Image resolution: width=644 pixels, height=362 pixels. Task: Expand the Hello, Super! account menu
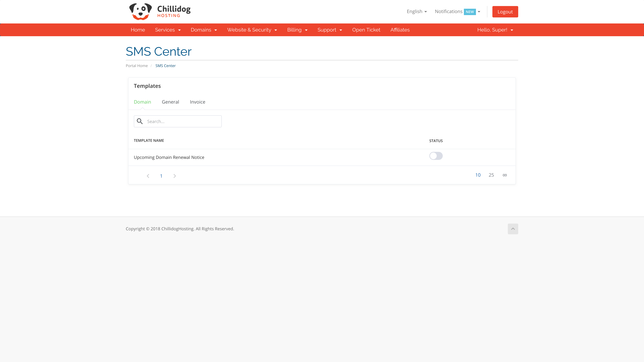click(x=495, y=30)
